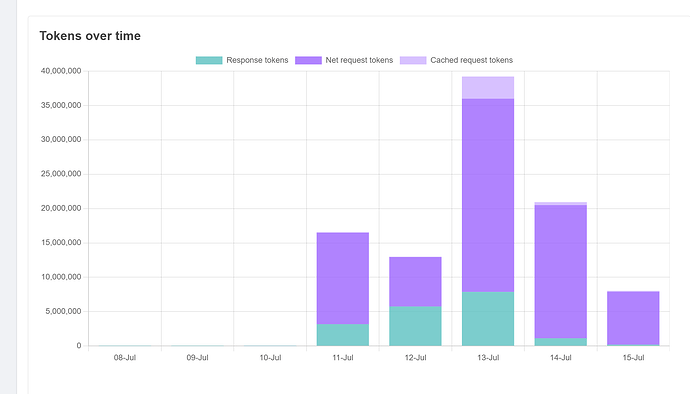Toggle Cached request tokens legend swatch
Viewport: 690px width, 394px height.
tap(413, 60)
